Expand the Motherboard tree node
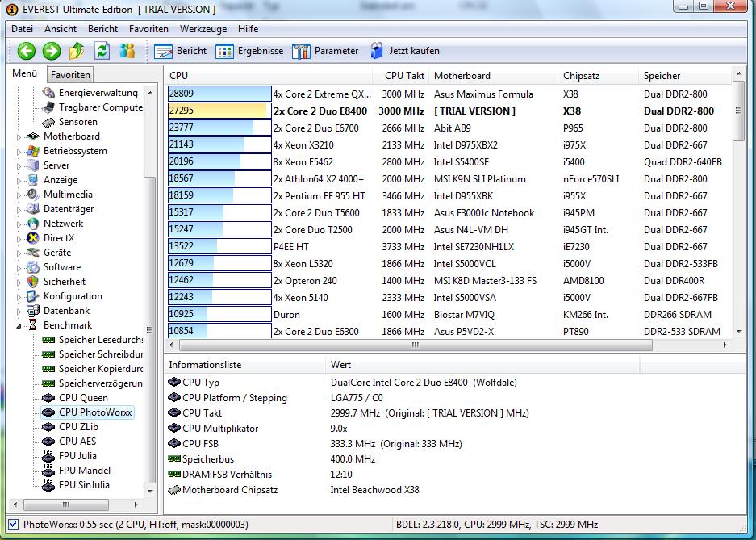Viewport: 756px width, 540px height. coord(19,137)
